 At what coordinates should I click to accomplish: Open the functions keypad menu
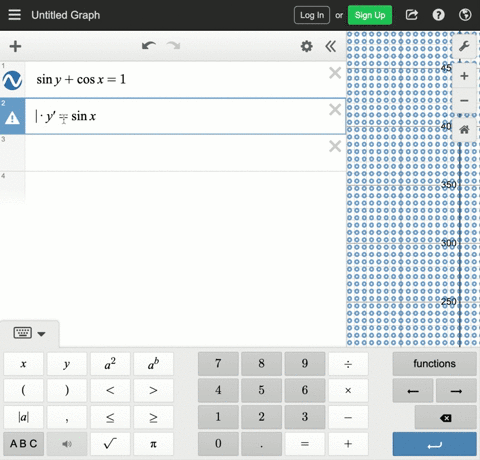point(434,364)
